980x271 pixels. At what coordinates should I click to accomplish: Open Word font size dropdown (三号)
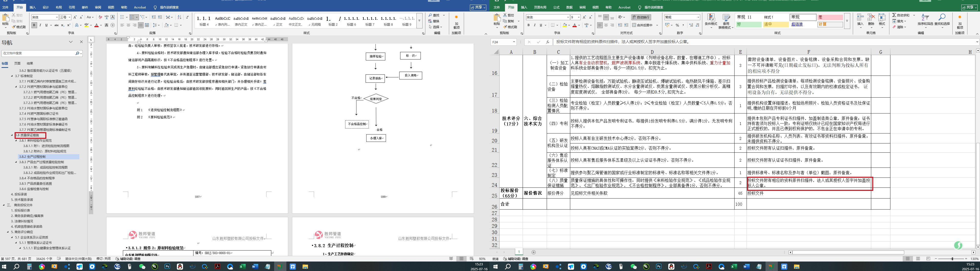[69, 17]
